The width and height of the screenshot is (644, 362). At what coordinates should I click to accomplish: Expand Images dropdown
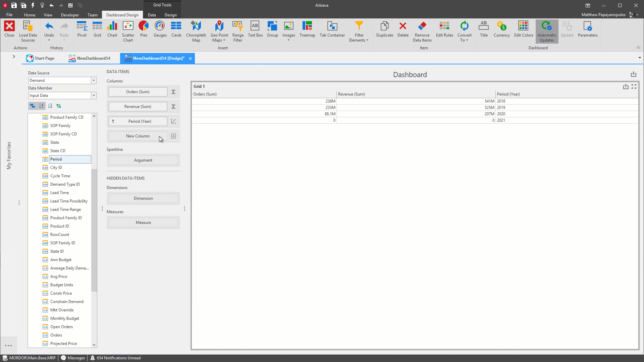coord(288,40)
